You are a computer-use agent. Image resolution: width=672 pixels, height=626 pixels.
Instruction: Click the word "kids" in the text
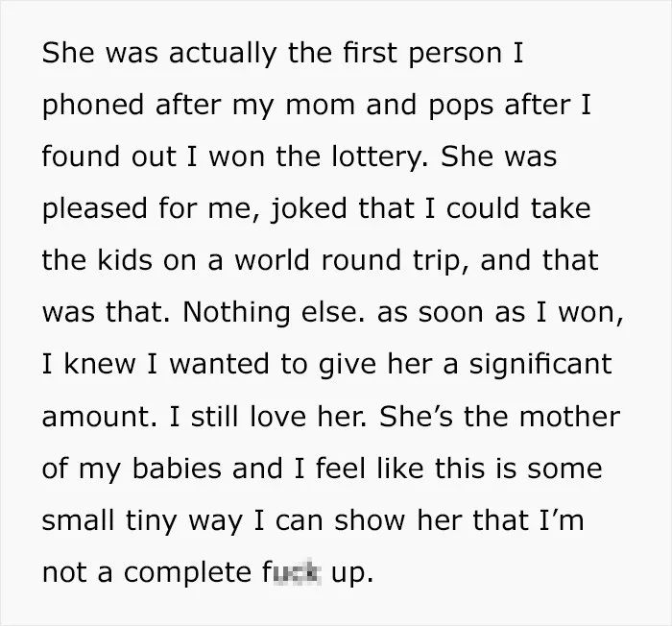tap(125, 261)
